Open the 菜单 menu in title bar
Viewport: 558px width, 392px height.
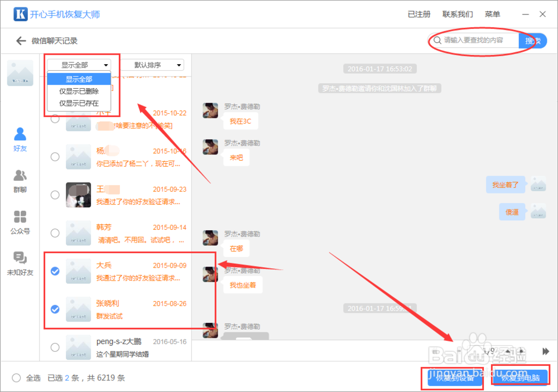coord(493,14)
